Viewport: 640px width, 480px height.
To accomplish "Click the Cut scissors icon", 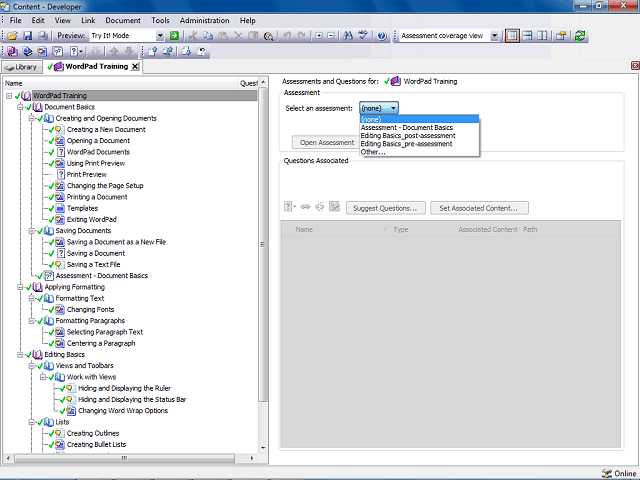I will [193, 36].
